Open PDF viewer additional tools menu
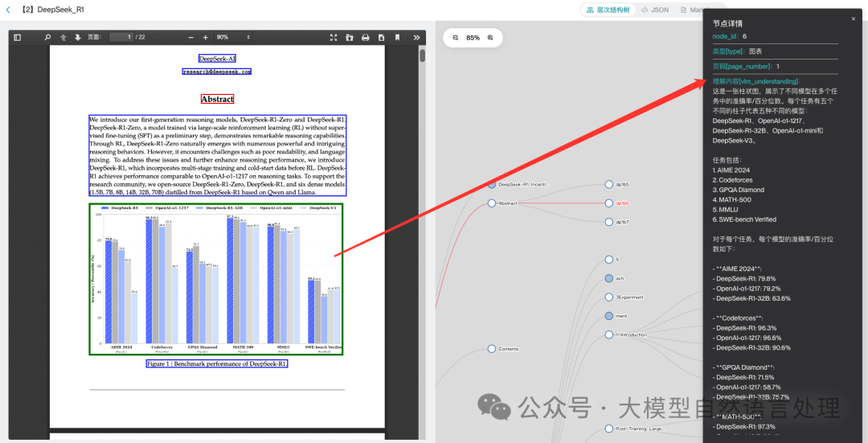This screenshot has height=443, width=868. pyautogui.click(x=417, y=38)
